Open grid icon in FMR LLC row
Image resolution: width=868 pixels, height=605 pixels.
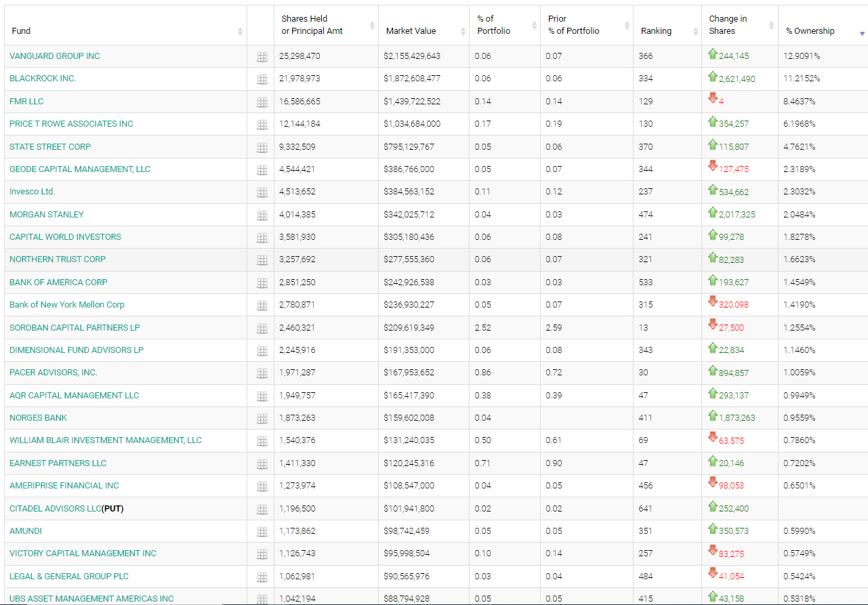coord(262,103)
